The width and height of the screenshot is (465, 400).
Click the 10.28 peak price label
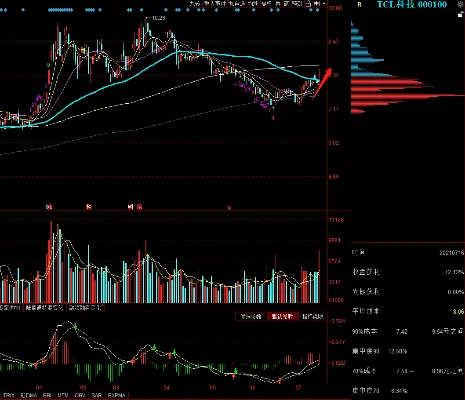158,18
